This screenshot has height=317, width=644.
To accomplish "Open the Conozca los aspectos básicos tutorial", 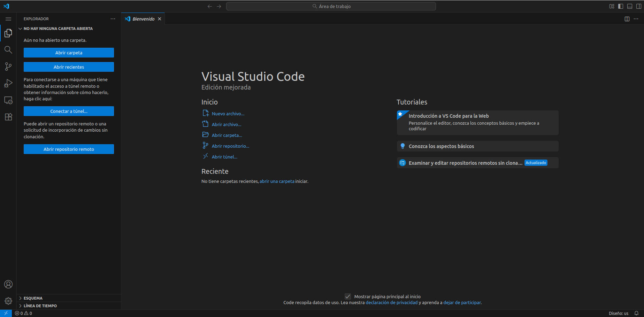I will coord(441,146).
